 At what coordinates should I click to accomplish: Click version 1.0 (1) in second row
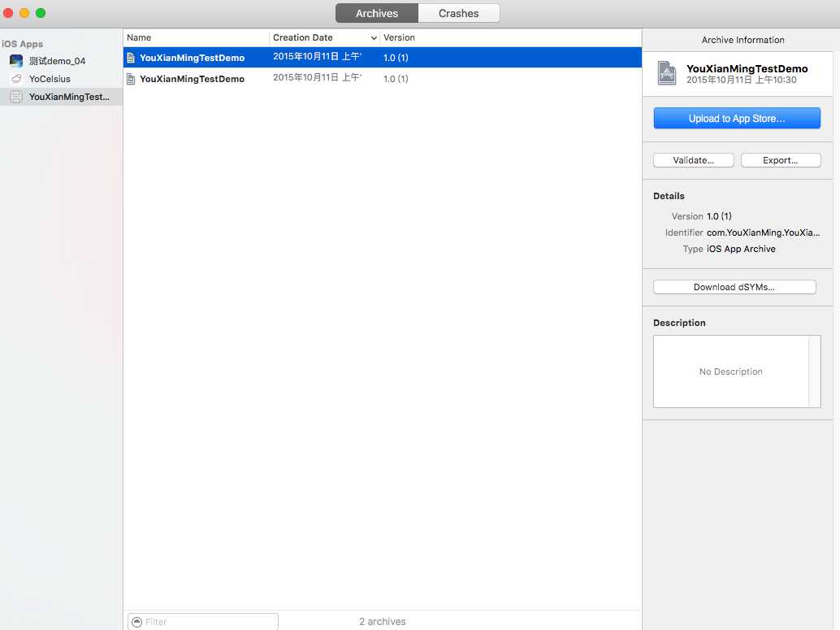(396, 79)
